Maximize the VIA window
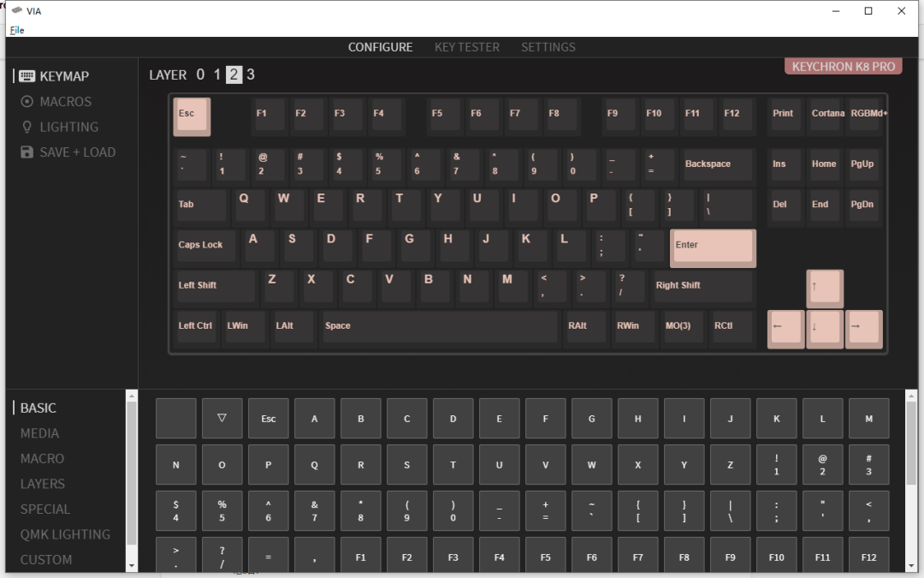The image size is (924, 578). pos(868,10)
